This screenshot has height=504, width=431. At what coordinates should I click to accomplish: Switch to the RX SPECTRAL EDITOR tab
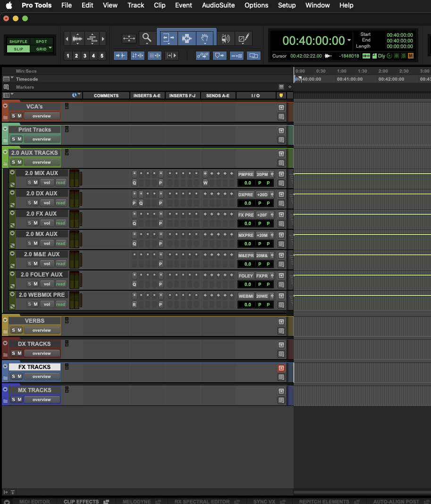202,501
